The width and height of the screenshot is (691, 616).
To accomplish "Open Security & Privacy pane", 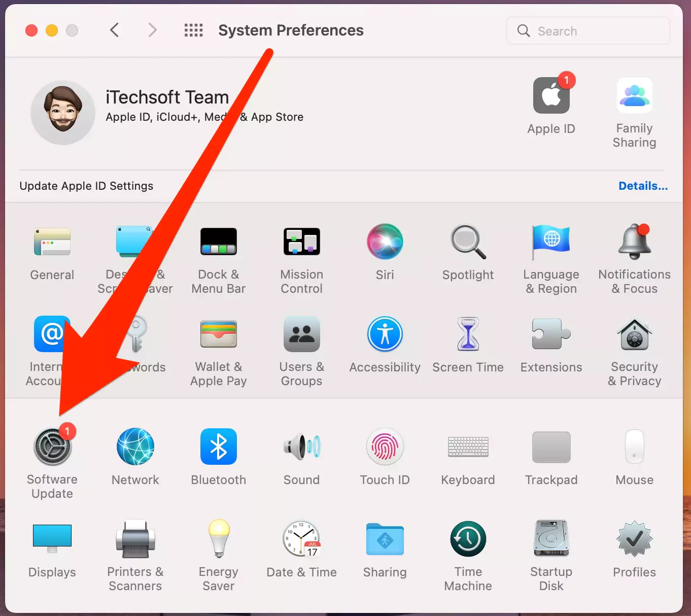I will (x=634, y=335).
